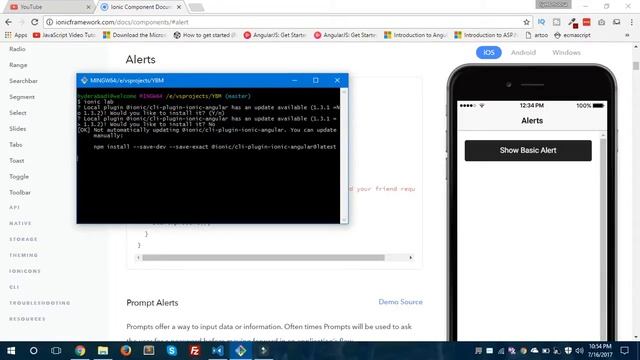Click the code block horizontal scrollbar
The height and width of the screenshot is (360, 640).
pyautogui.click(x=263, y=258)
